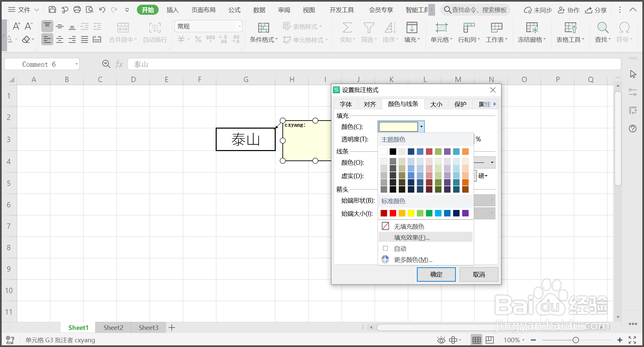Click the Sum sigma icon
This screenshot has width=644, height=347.
coord(347,27)
